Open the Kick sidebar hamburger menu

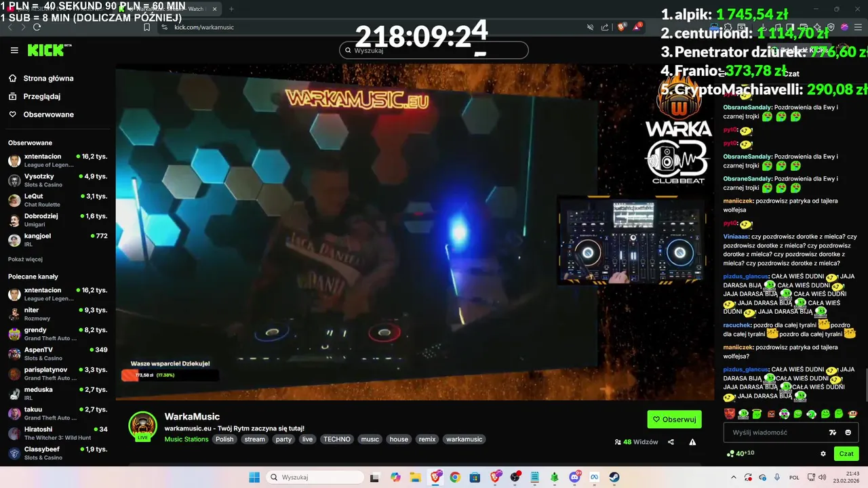tap(14, 50)
